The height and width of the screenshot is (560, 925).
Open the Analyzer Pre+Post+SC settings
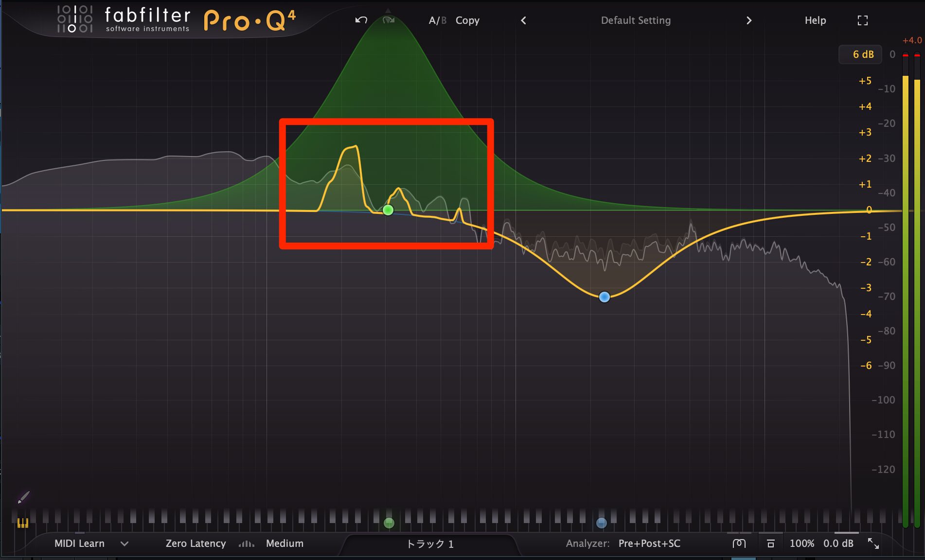[x=649, y=543]
